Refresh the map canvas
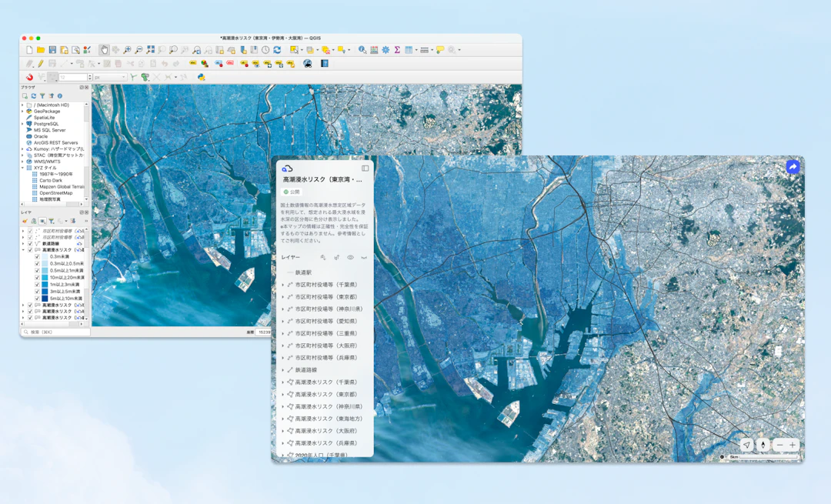Image resolution: width=831 pixels, height=504 pixels. click(277, 49)
